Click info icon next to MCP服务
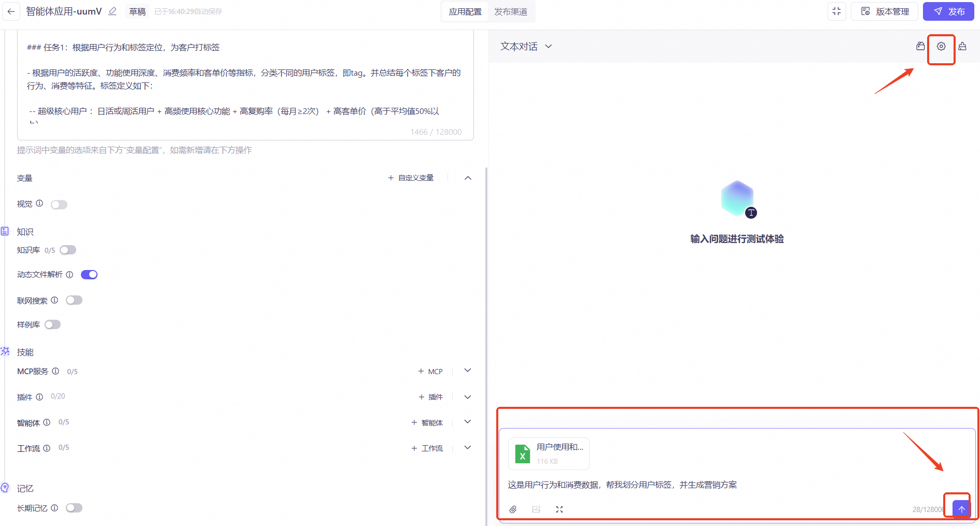The height and width of the screenshot is (526, 980). [55, 371]
